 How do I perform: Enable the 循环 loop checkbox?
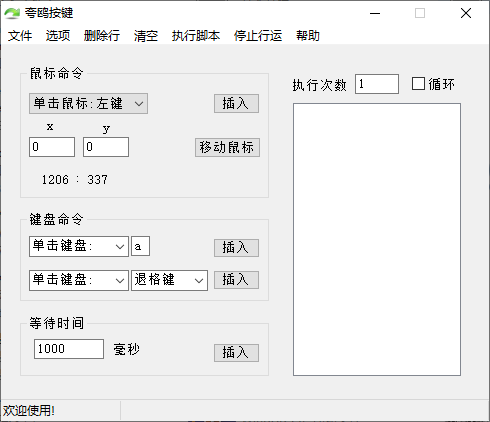(x=418, y=84)
